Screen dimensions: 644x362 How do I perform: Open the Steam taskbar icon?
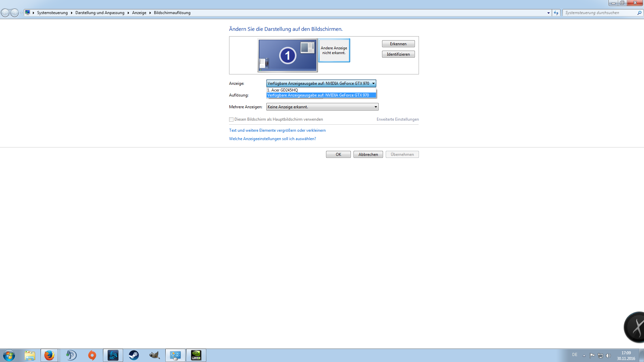134,355
